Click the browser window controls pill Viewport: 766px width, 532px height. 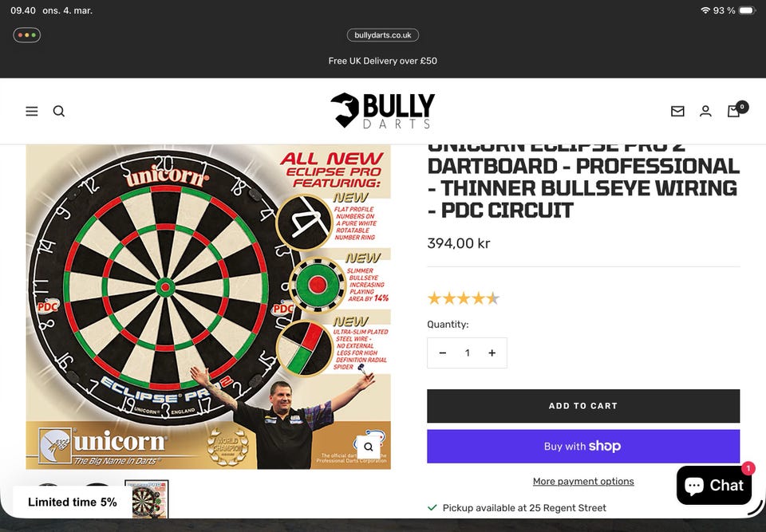click(27, 35)
